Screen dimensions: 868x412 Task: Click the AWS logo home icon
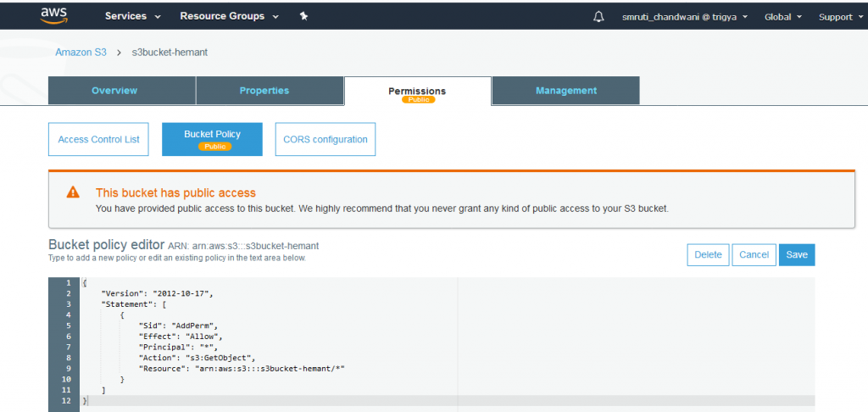click(53, 16)
